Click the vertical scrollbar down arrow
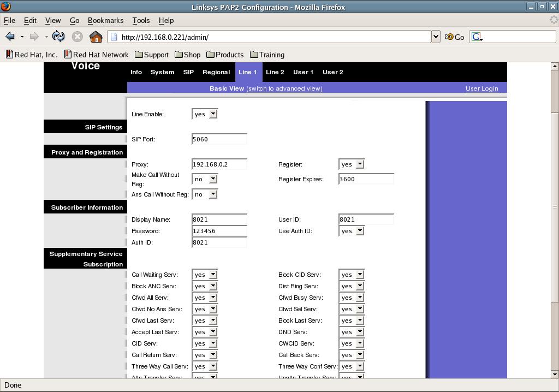Image resolution: width=559 pixels, height=392 pixels. (x=555, y=374)
